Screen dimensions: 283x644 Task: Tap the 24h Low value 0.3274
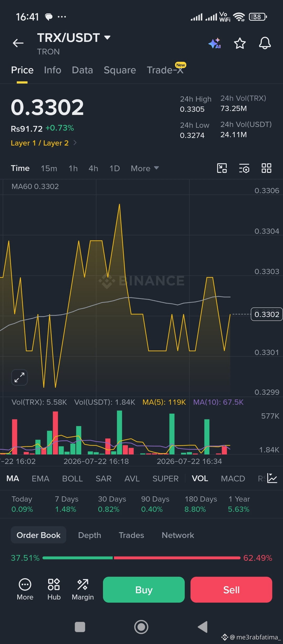click(192, 135)
